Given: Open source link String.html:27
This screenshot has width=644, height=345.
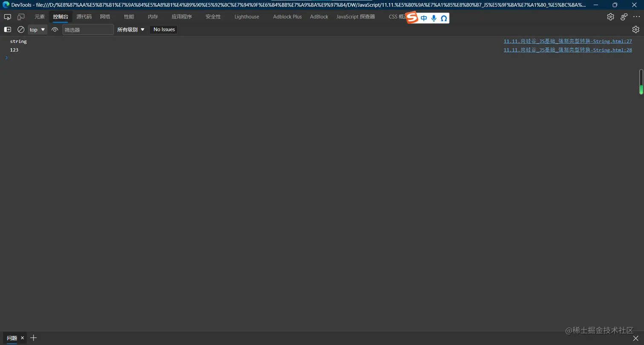Looking at the screenshot, I should pyautogui.click(x=568, y=41).
